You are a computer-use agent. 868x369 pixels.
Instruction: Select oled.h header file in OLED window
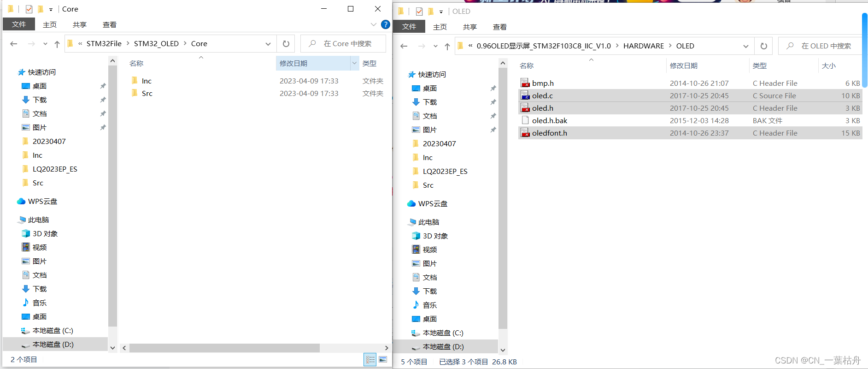point(690,108)
